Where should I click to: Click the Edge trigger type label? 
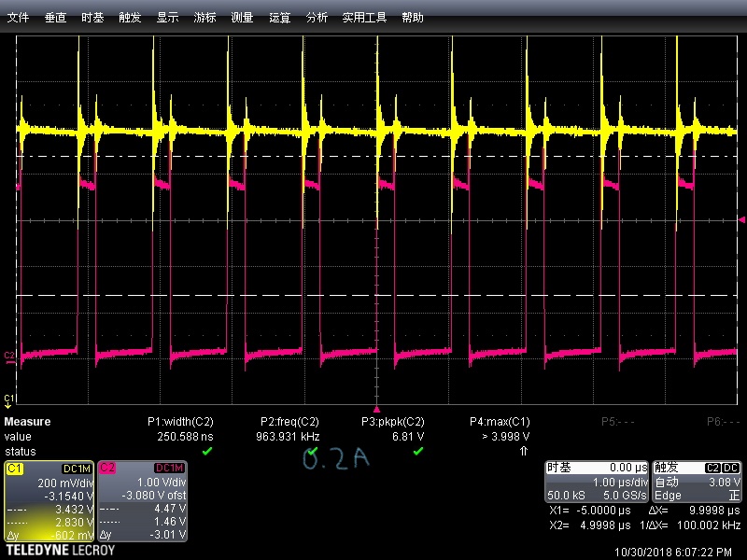(x=668, y=496)
